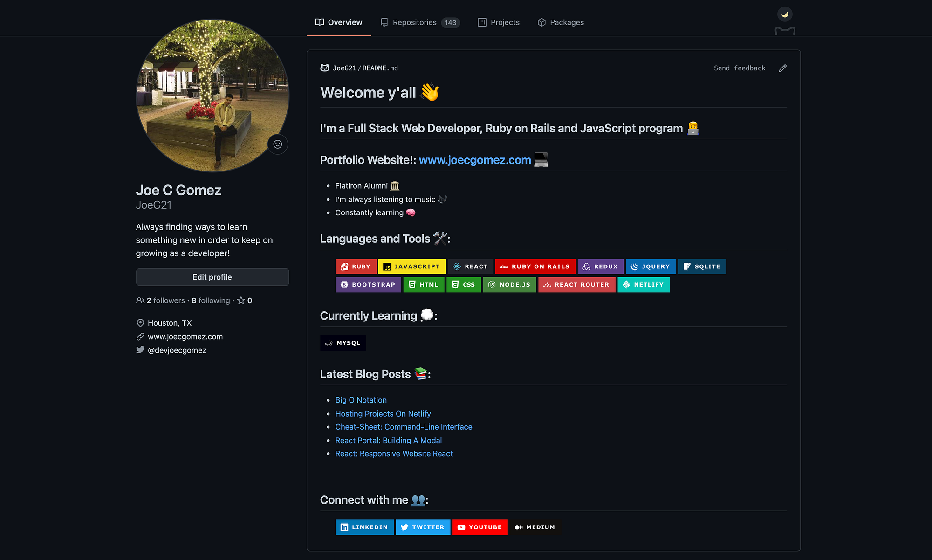The width and height of the screenshot is (932, 560).
Task: Open the Medium badge
Action: click(x=535, y=527)
